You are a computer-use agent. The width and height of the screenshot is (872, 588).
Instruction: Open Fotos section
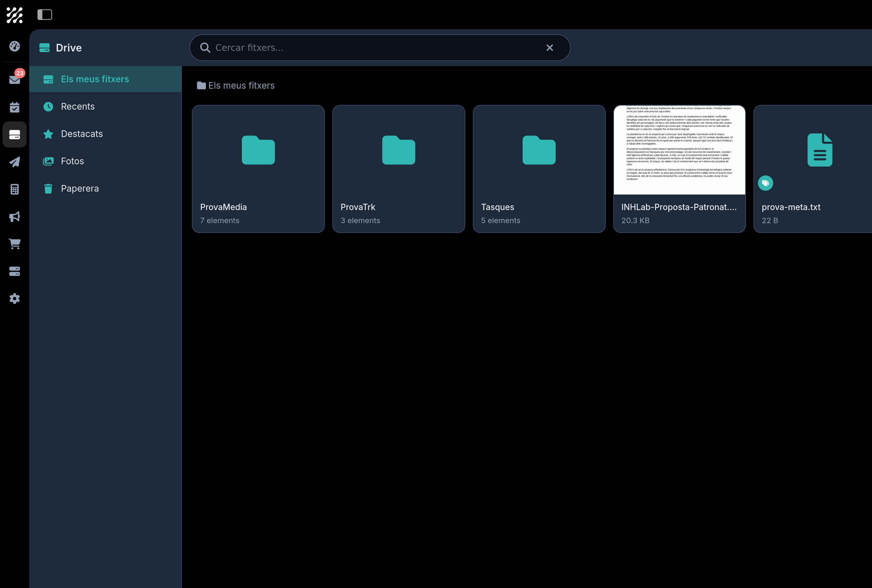tap(105, 161)
